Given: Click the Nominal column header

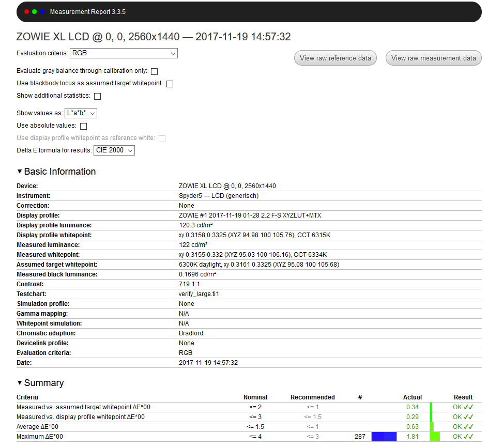Looking at the screenshot, I should pyautogui.click(x=255, y=397).
